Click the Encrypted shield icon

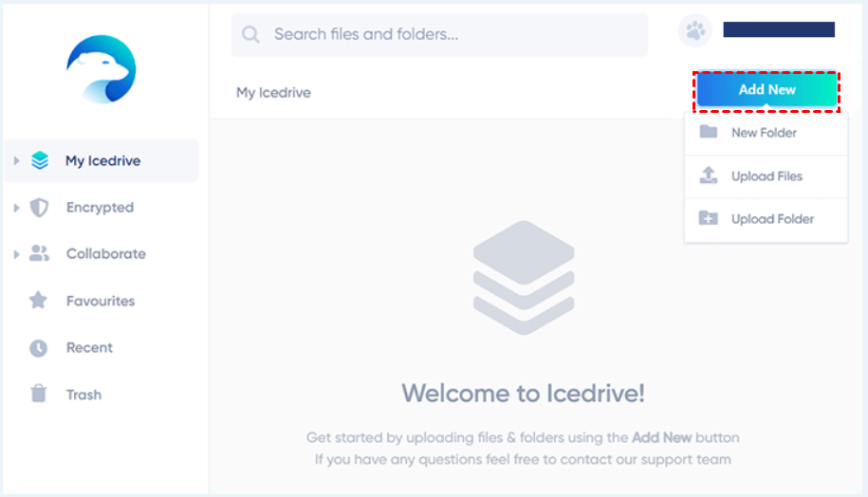pyautogui.click(x=39, y=208)
